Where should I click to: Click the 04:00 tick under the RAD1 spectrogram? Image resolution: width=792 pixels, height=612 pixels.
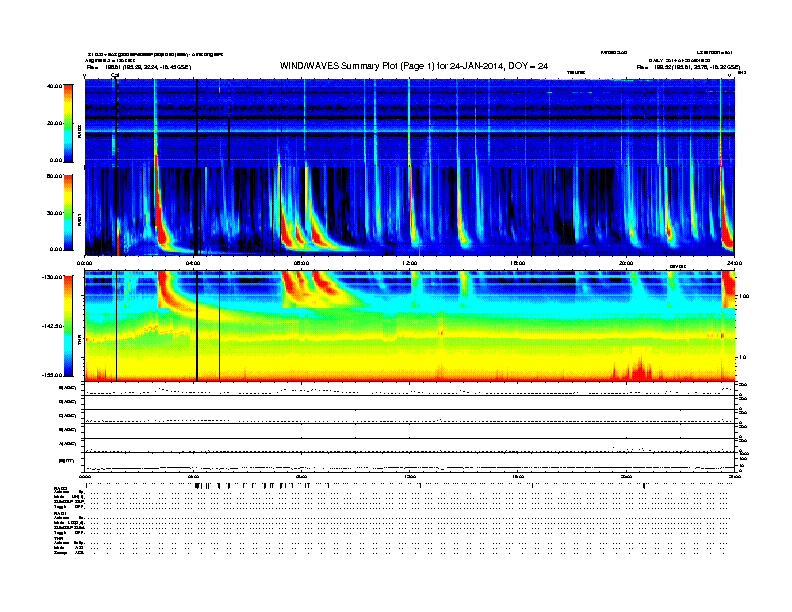coord(193,263)
